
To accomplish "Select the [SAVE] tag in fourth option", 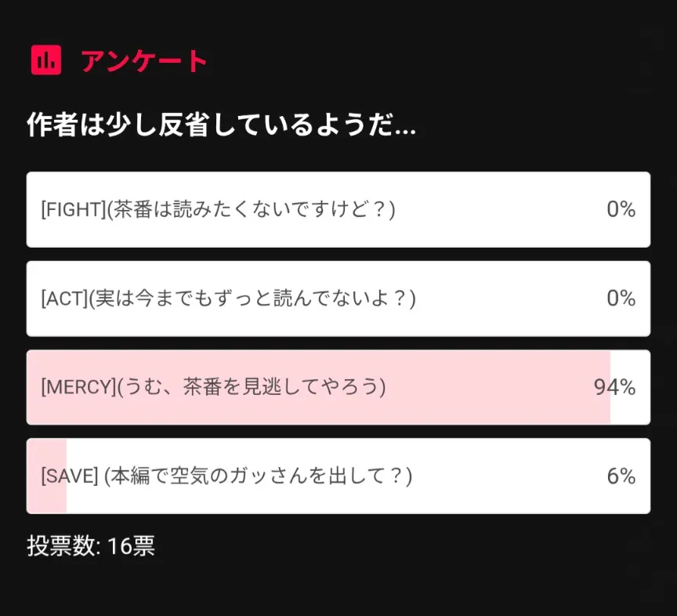I will [69, 476].
